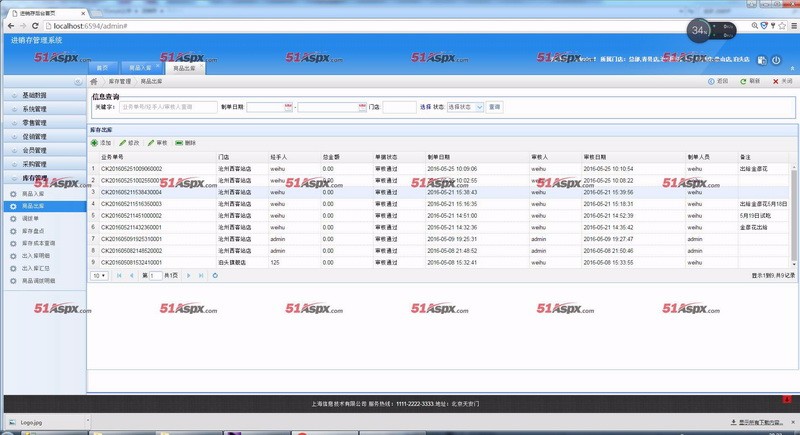Image resolution: width=800 pixels, height=435 pixels.
Task: Click the 审核 audit pencil button
Action: [158, 143]
